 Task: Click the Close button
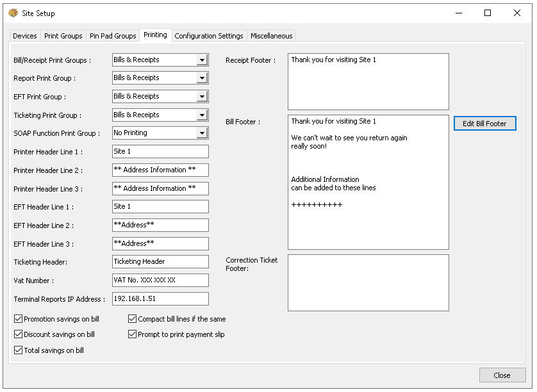click(x=502, y=375)
